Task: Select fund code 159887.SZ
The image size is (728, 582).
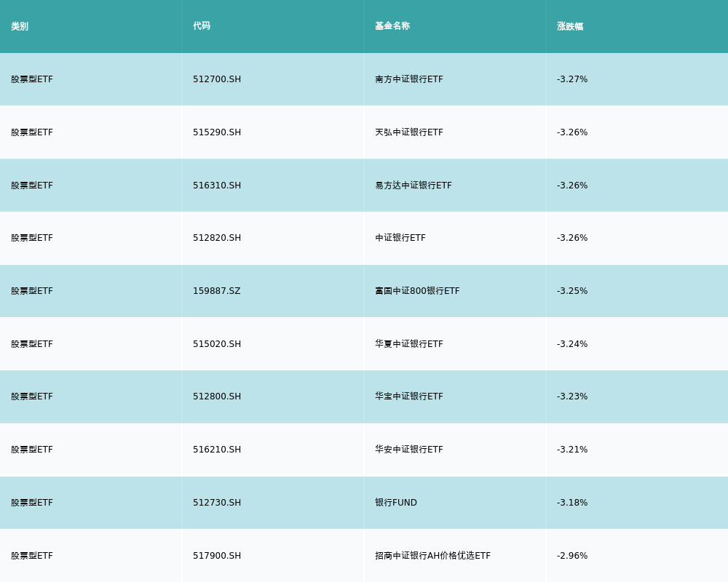Action: point(217,291)
